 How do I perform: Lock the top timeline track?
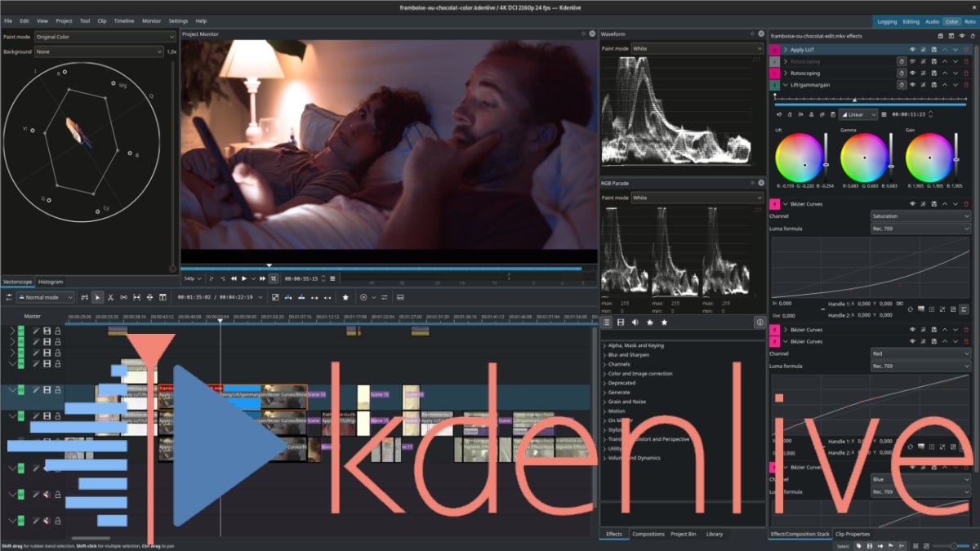(57, 331)
